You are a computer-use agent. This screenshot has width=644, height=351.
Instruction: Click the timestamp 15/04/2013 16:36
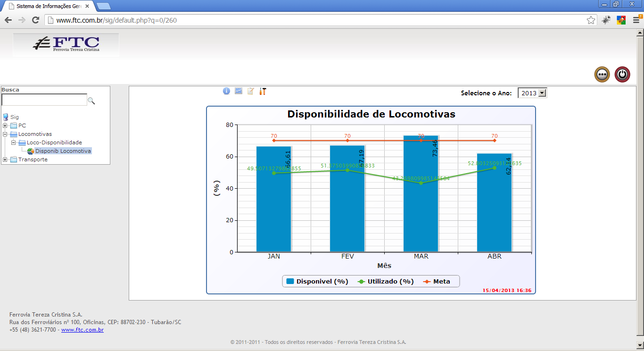coord(507,290)
